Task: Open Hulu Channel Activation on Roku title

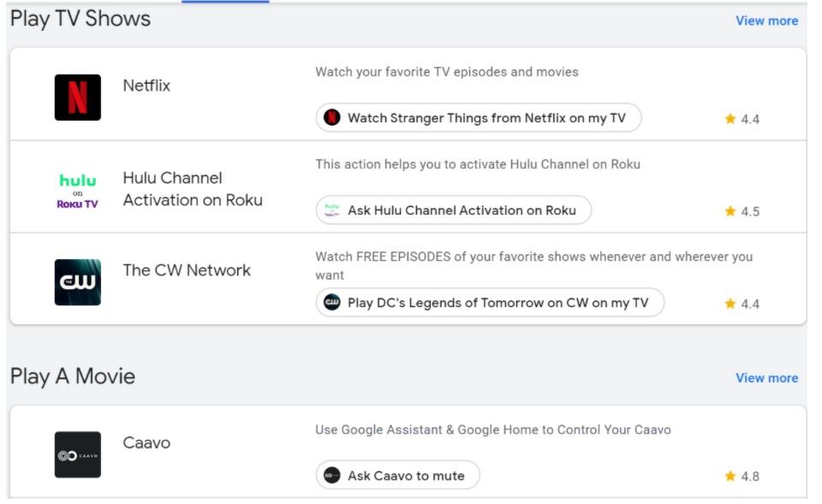Action: [x=193, y=189]
